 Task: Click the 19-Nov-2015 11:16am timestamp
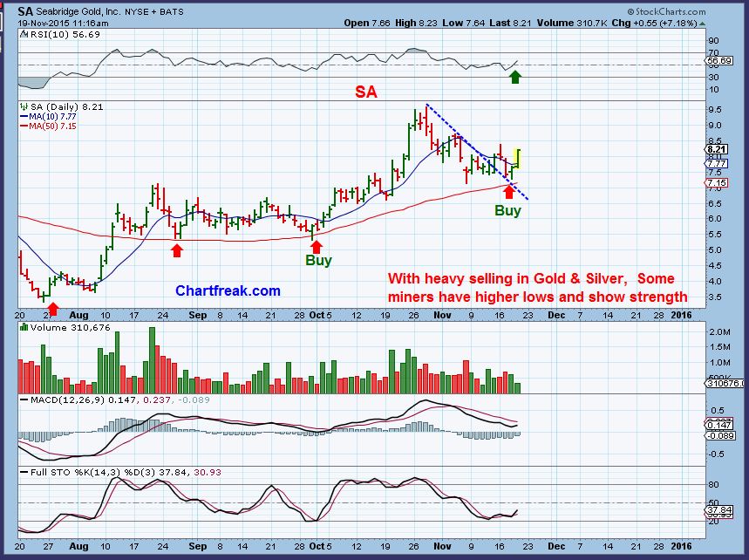point(64,23)
